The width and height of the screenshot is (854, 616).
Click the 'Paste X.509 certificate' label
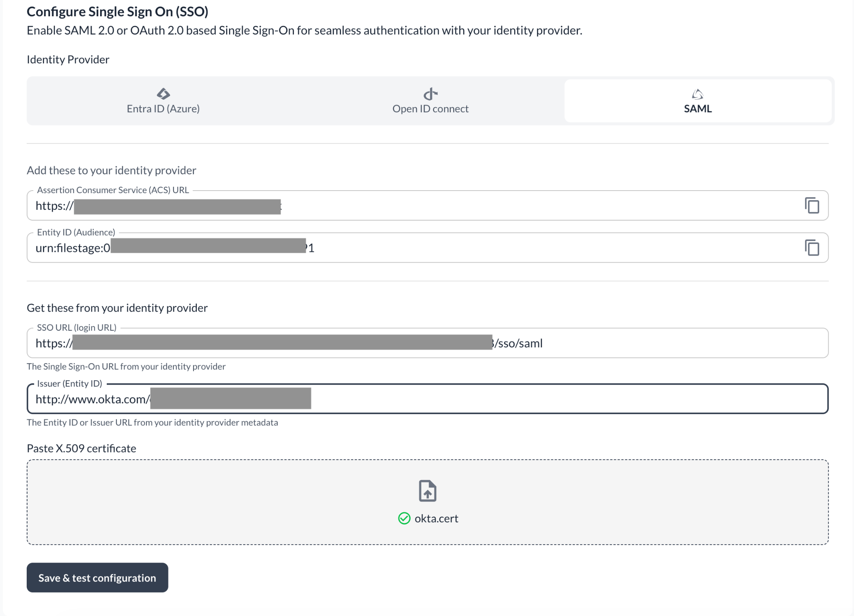coord(81,448)
